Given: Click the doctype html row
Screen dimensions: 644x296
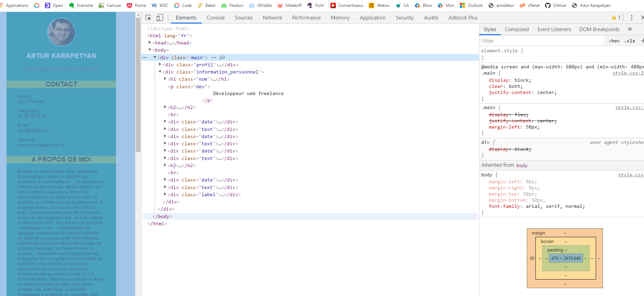Looking at the screenshot, I should 310,28.
